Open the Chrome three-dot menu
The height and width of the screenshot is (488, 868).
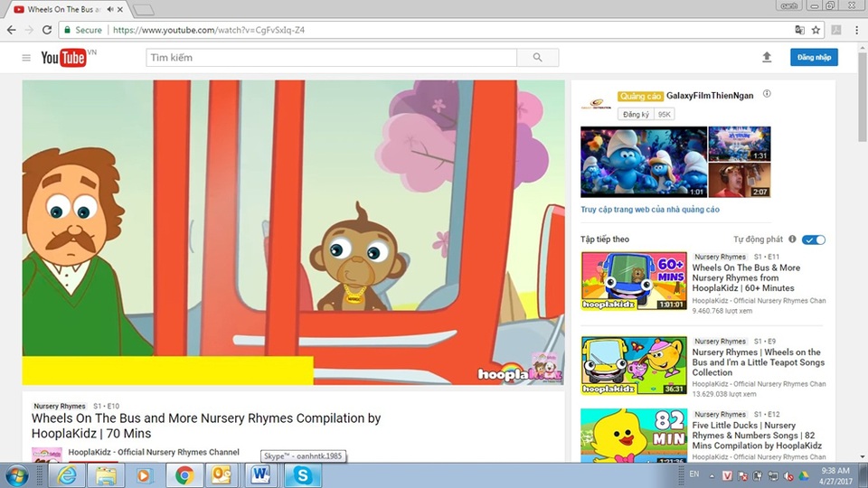[856, 30]
